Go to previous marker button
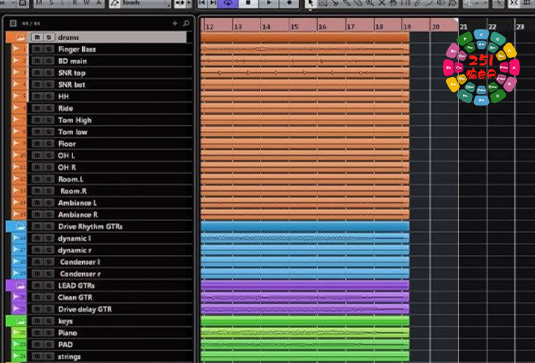Viewport: 535px width, 363px height. pos(202,3)
